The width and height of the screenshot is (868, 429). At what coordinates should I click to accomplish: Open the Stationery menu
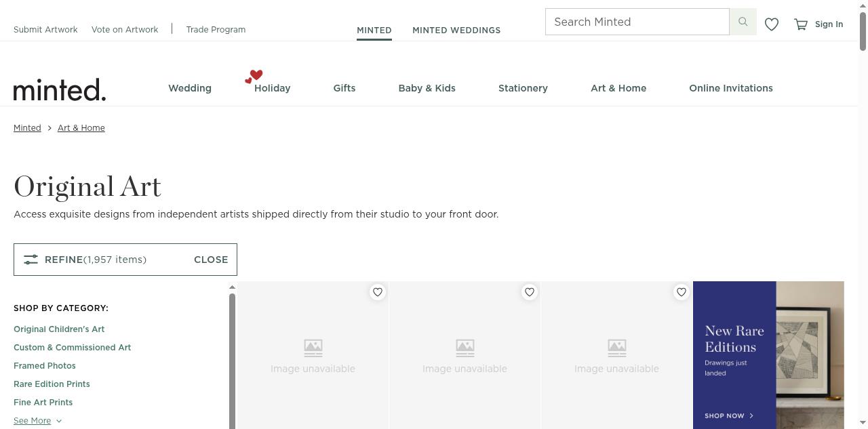pos(523,88)
